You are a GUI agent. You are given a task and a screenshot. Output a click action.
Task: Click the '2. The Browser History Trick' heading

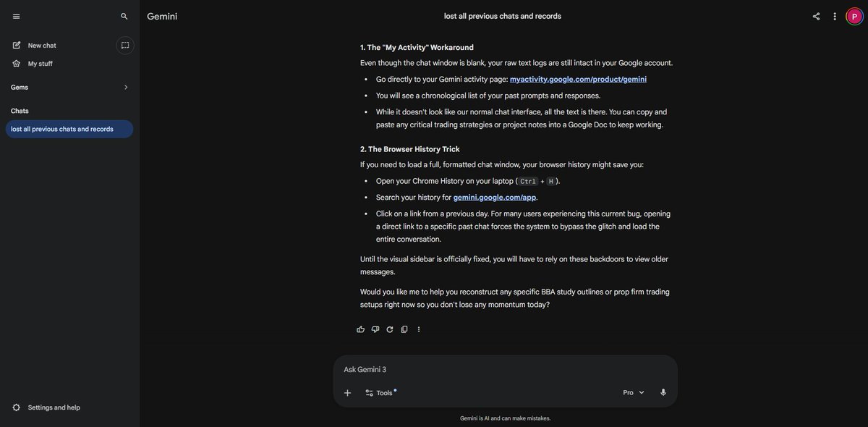click(410, 149)
